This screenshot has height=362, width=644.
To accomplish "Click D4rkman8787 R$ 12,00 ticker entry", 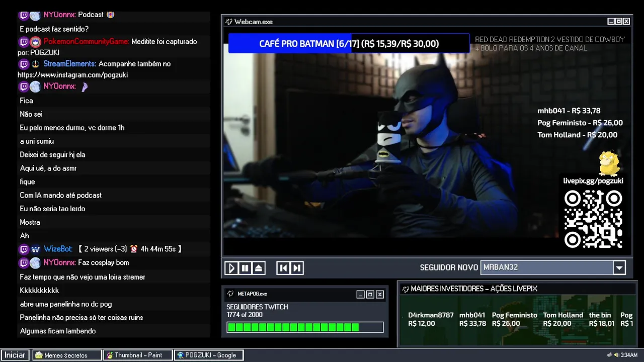I will click(431, 319).
